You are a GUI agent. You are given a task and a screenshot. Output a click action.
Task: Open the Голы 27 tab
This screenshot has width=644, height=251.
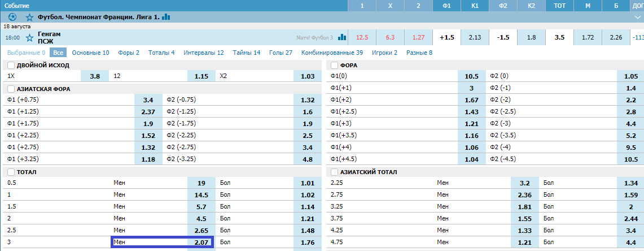click(x=281, y=53)
